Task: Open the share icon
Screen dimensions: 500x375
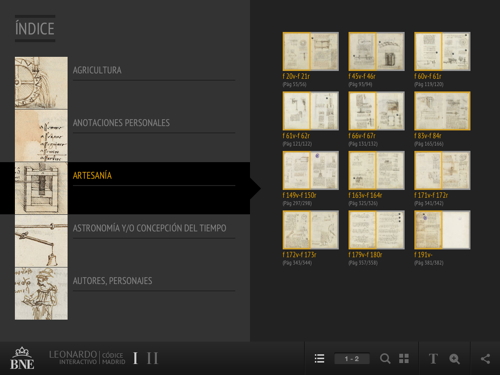Action: [x=485, y=359]
